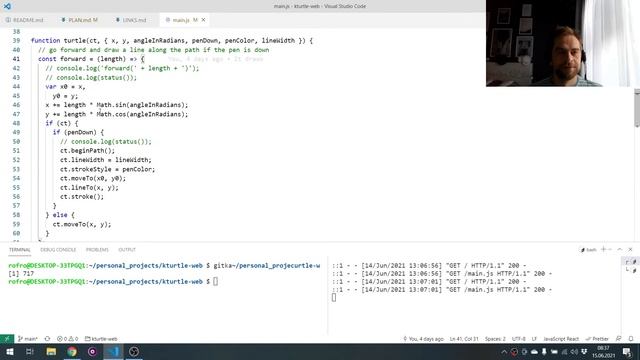This screenshot has height=360, width=640.
Task: Open the purple circular app on taskbar
Action: 92,351
